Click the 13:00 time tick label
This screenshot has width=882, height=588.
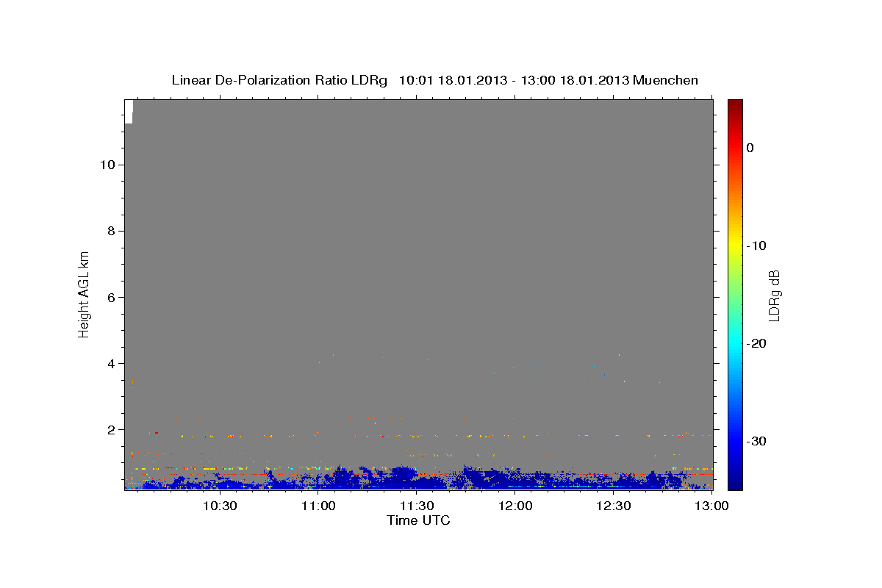[711, 506]
